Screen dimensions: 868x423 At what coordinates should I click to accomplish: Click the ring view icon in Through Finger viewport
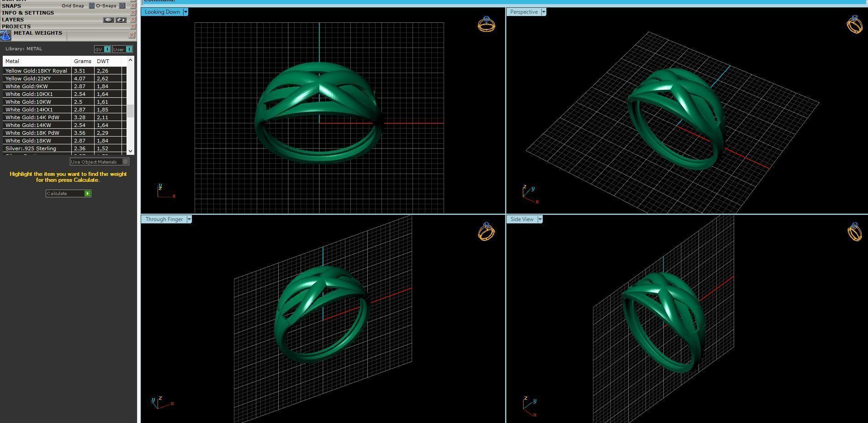point(486,232)
